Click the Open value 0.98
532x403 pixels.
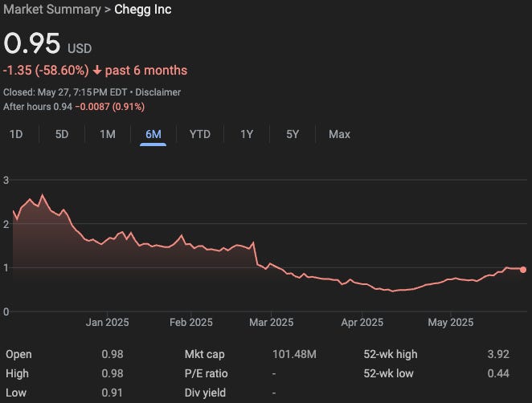[113, 354]
